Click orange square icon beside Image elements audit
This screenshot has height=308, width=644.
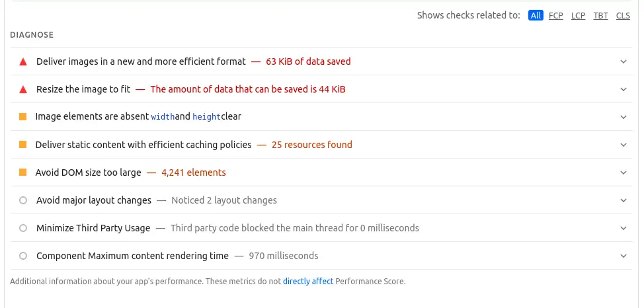(22, 117)
